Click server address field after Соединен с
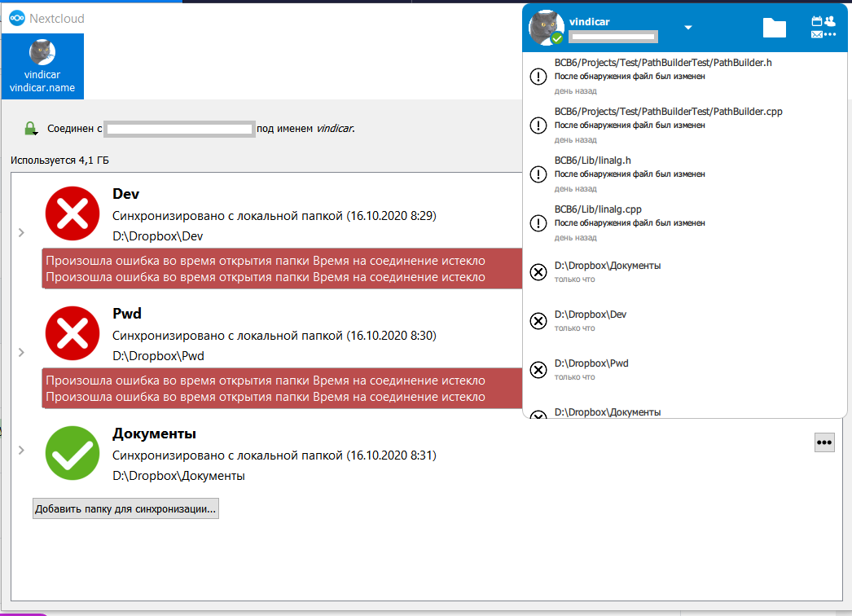Image resolution: width=852 pixels, height=616 pixels. tap(179, 129)
